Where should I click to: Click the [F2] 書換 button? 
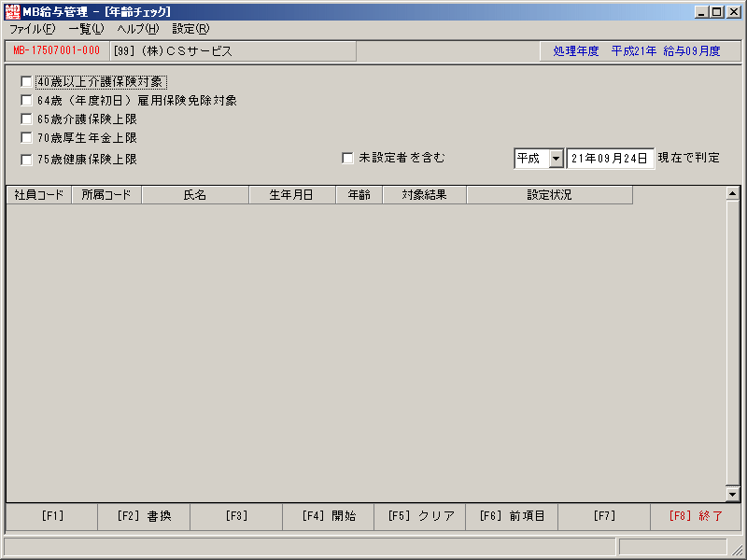pyautogui.click(x=144, y=516)
